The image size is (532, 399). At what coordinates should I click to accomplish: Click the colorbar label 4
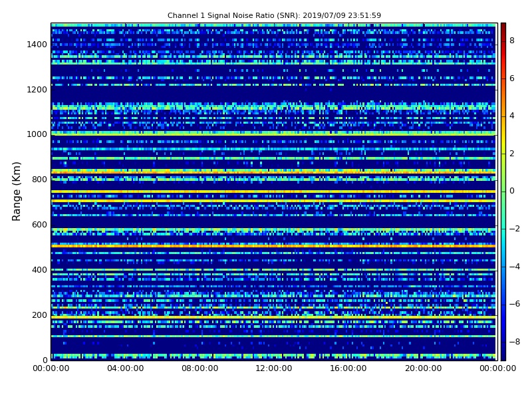coord(512,116)
